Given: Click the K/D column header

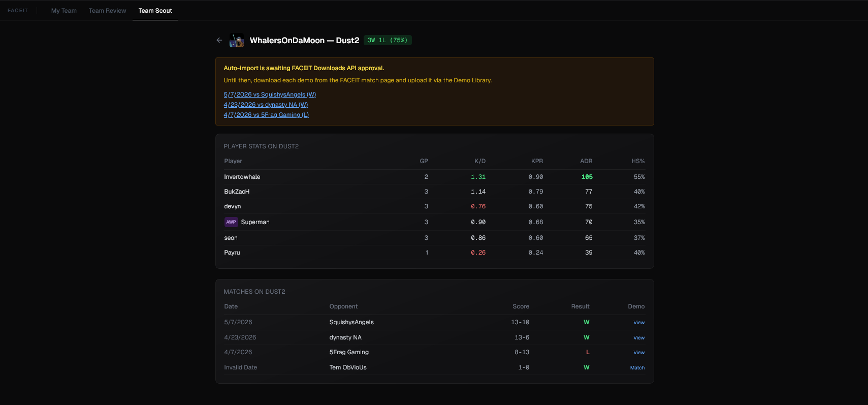Looking at the screenshot, I should [x=480, y=161].
